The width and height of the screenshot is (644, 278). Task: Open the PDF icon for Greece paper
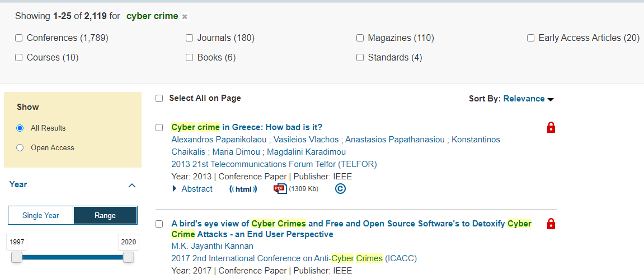(x=280, y=189)
